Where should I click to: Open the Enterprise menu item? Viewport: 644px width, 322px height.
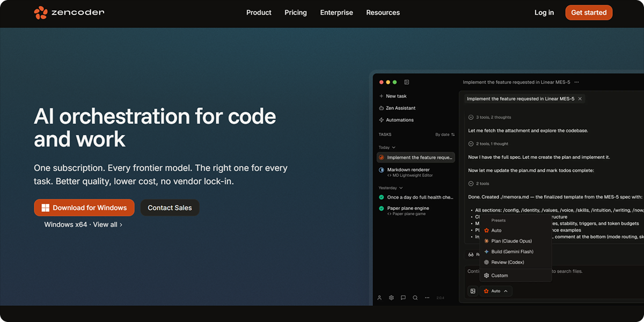336,12
